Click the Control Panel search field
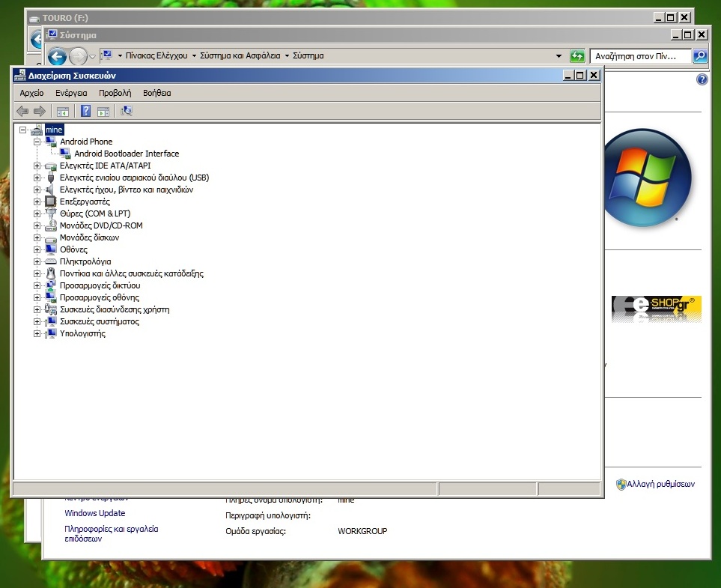Screen dimensions: 721x588 point(640,56)
